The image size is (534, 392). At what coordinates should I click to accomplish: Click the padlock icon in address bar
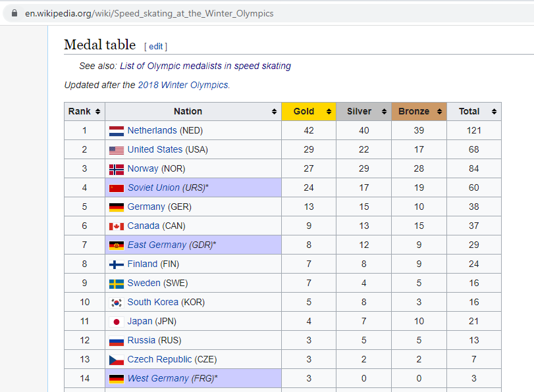14,13
